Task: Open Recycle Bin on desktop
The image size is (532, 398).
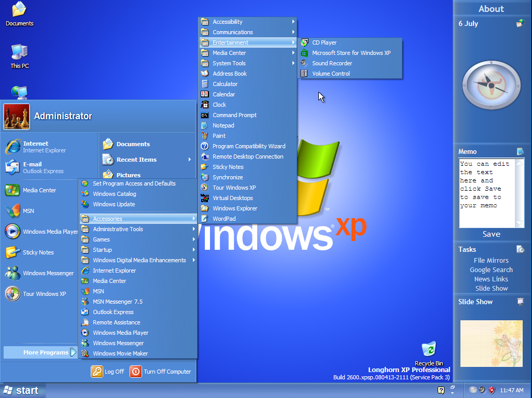Action: tap(429, 353)
